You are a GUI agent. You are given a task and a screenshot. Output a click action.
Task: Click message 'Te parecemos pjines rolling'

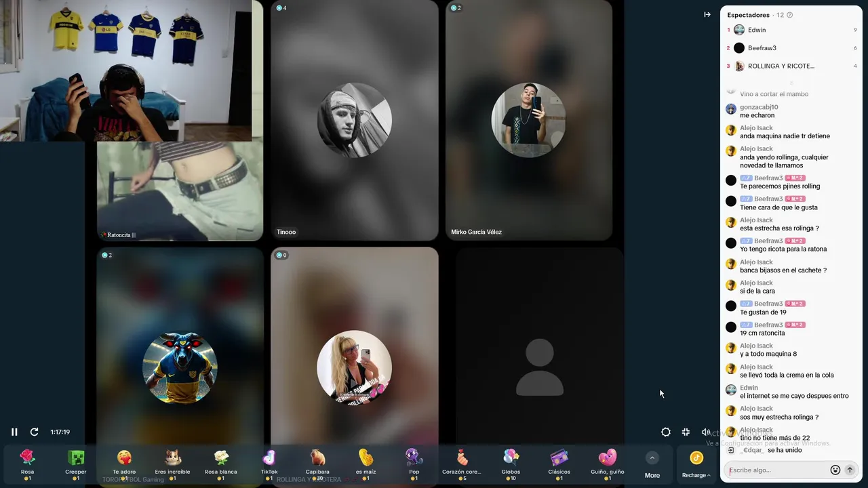point(780,186)
